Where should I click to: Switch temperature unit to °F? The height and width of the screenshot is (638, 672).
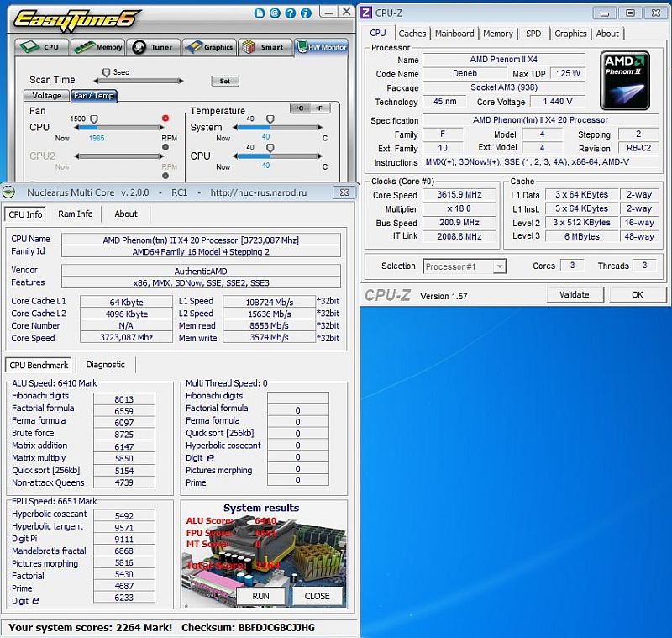pyautogui.click(x=320, y=108)
